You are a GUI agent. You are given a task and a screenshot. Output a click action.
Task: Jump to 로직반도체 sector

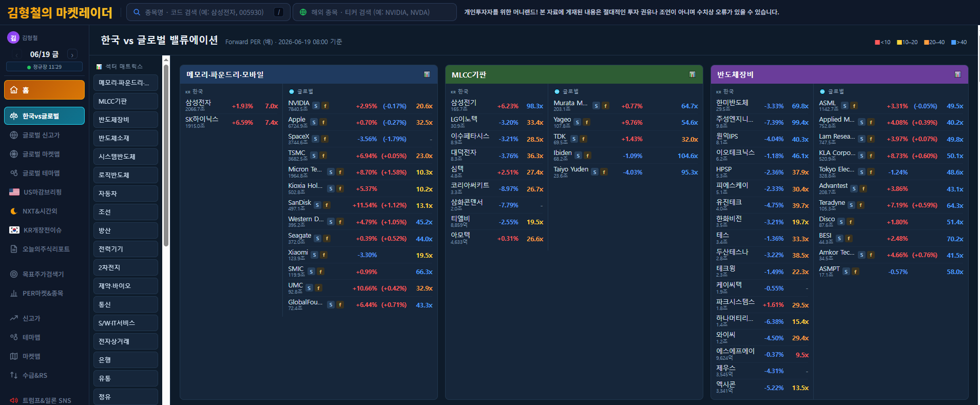coord(126,175)
